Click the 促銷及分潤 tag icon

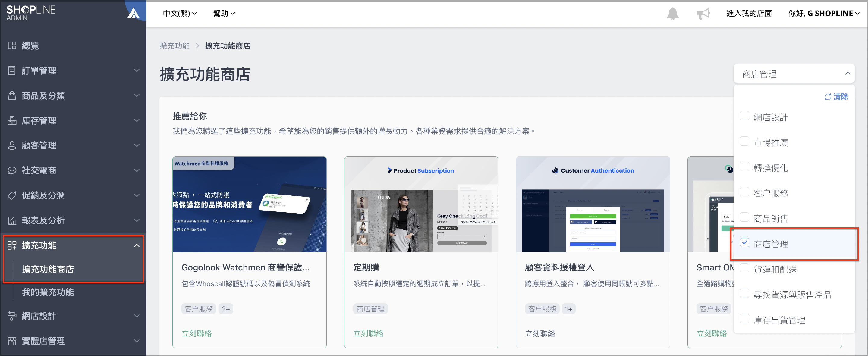click(12, 195)
